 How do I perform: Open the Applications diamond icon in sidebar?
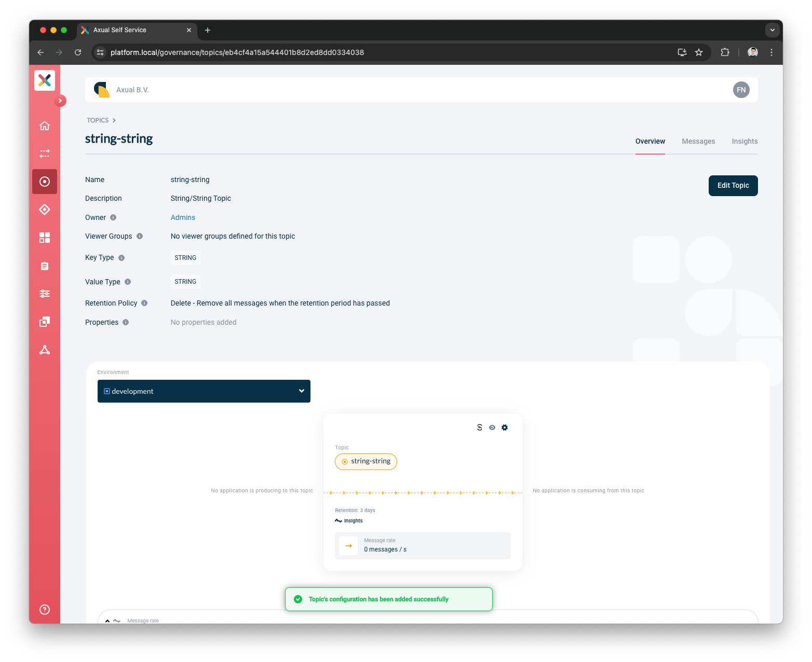pos(45,210)
